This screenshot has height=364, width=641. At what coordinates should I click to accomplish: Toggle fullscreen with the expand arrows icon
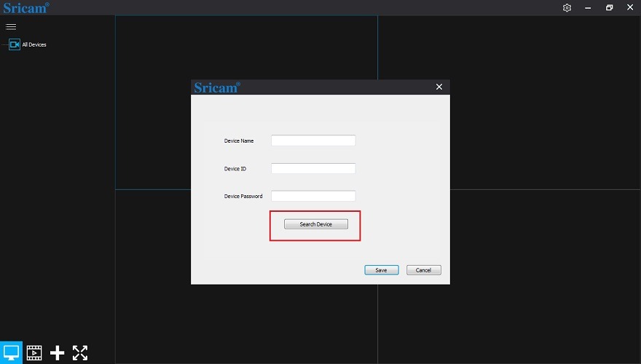pyautogui.click(x=80, y=353)
